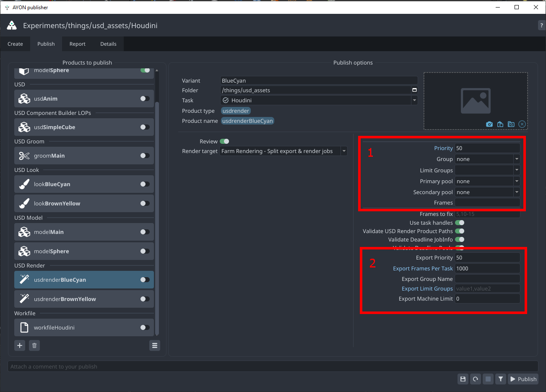Open the Create tab
This screenshot has height=392, width=546.
tap(15, 44)
